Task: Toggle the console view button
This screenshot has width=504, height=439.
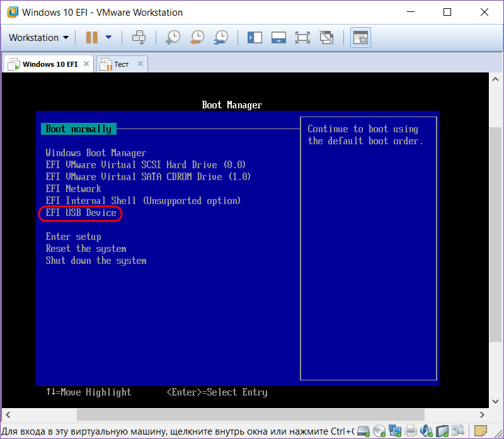Action: (360, 38)
